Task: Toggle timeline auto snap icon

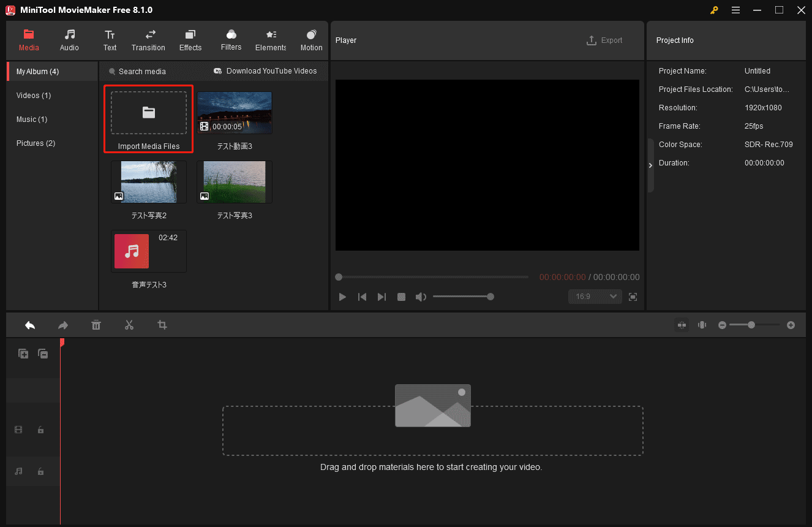Action: click(682, 325)
